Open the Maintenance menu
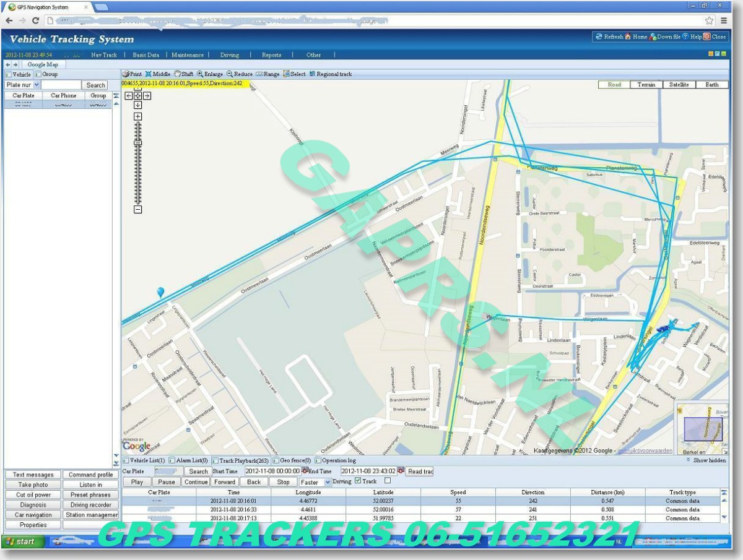This screenshot has width=743, height=560. tap(188, 55)
